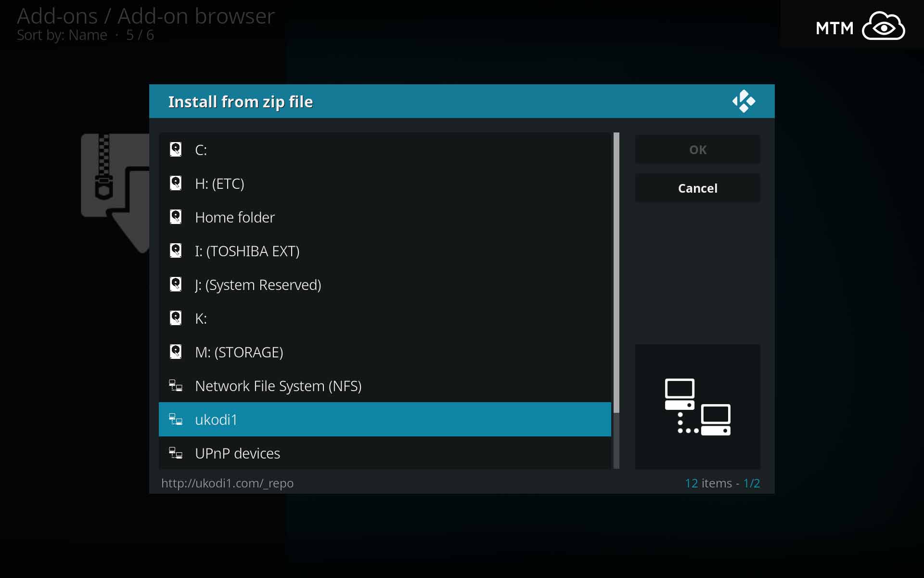Screen dimensions: 924x578
Task: Select M: (STORAGE) drive
Action: tap(385, 352)
